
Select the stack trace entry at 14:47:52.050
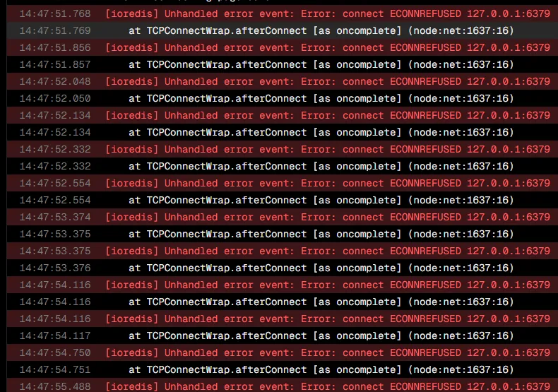pyautogui.click(x=283, y=99)
